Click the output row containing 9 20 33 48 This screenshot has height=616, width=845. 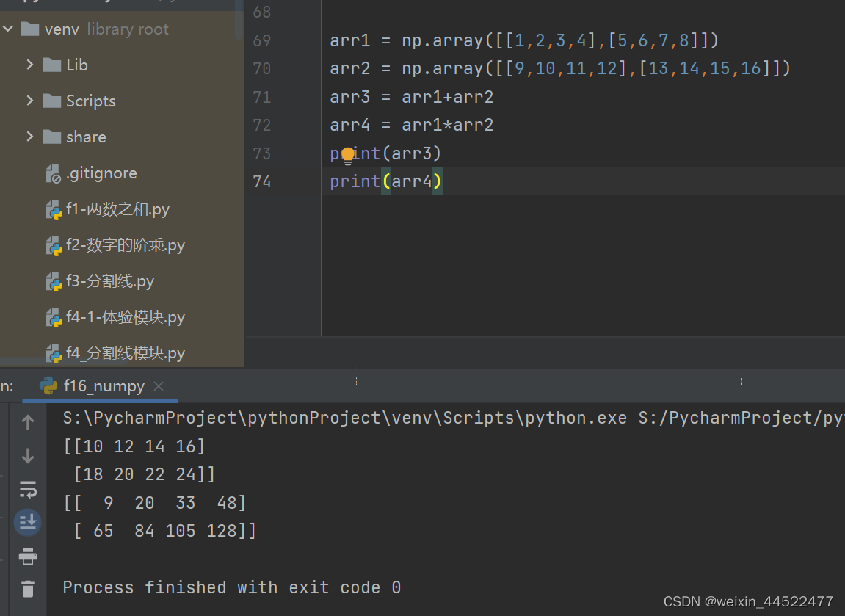click(x=155, y=503)
